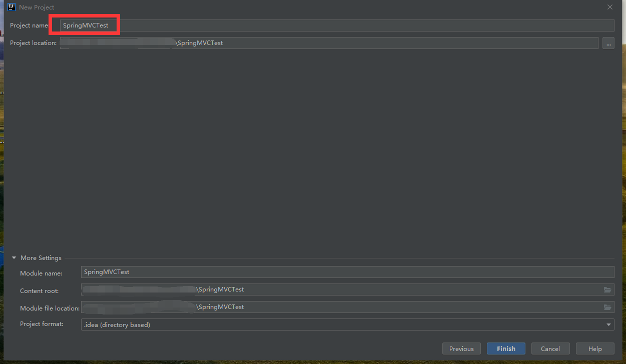Cancel the New Project wizard
626x364 pixels.
[x=550, y=348]
